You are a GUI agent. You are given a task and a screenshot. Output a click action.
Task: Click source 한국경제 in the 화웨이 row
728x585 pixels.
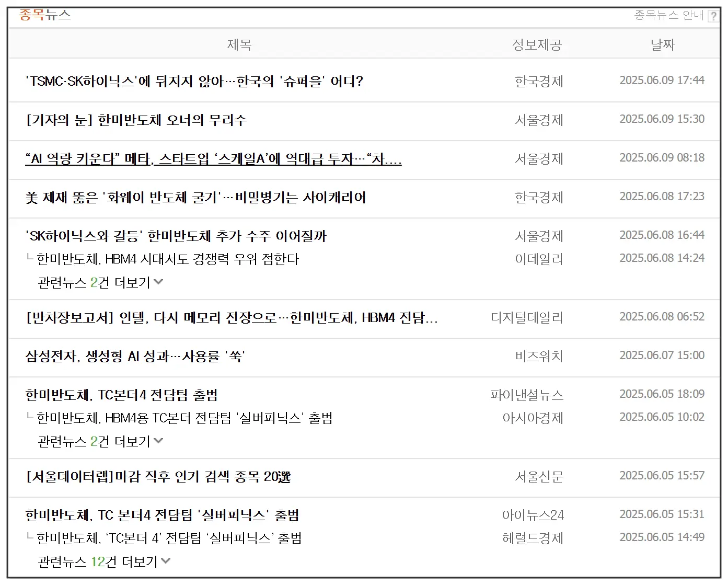pos(539,198)
